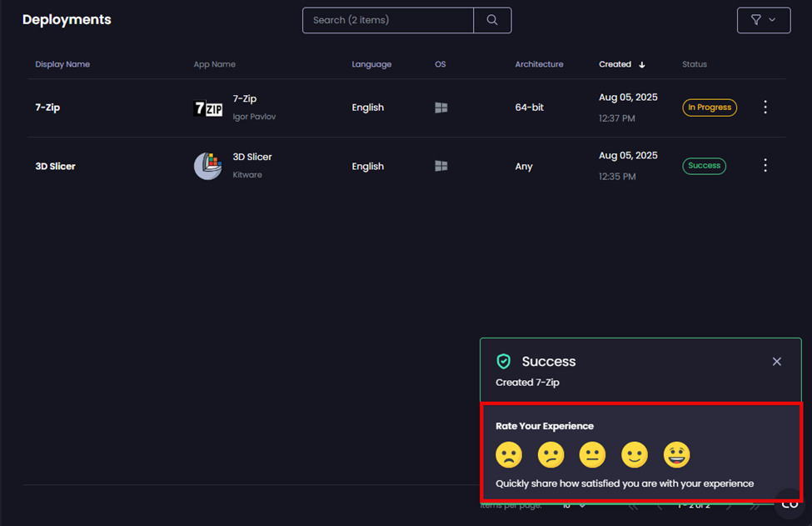Open the 3D Slicer row's three-dot menu
Image resolution: width=812 pixels, height=526 pixels.
[x=765, y=166]
